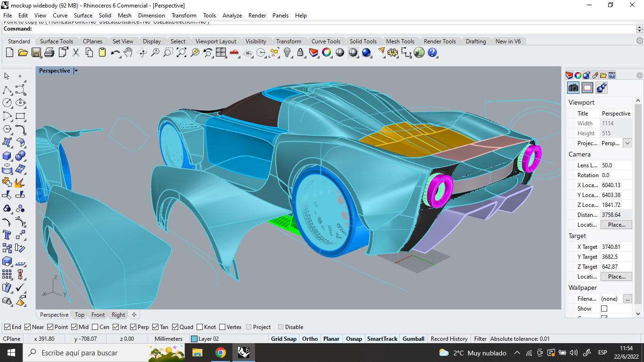Click the Layer 02 color swatch
Screen dimensions: 644x362
click(195, 338)
